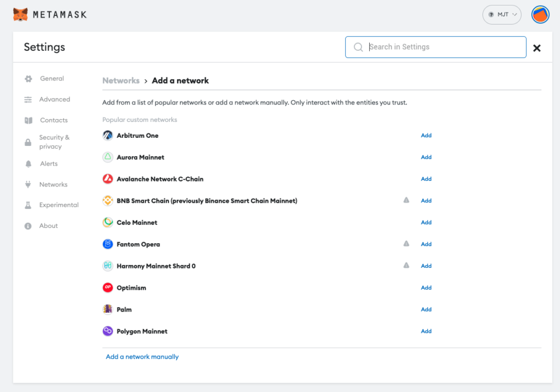Screen dimensions: 560x392
Task: Add the Celo Mainnet network
Action: point(426,223)
